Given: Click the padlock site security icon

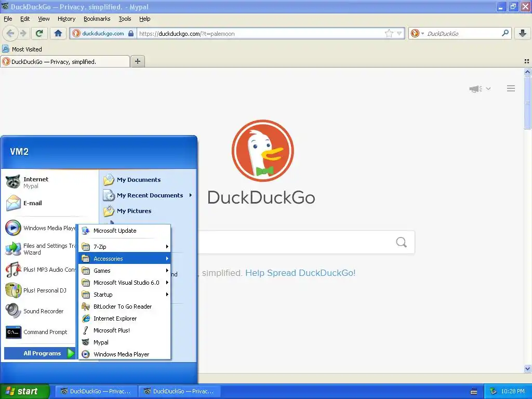Looking at the screenshot, I should pos(131,33).
